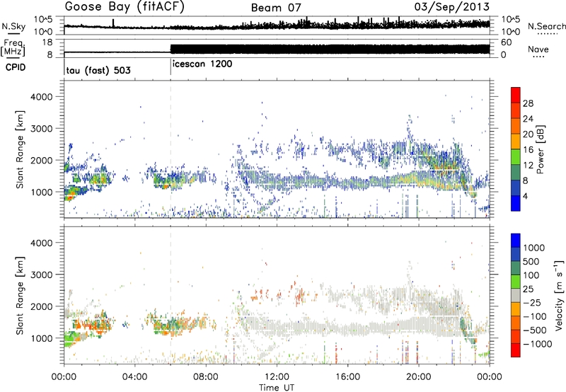This screenshot has width=566, height=392.
Task: Click Velocity colorbar value -25
Action: click(x=532, y=302)
